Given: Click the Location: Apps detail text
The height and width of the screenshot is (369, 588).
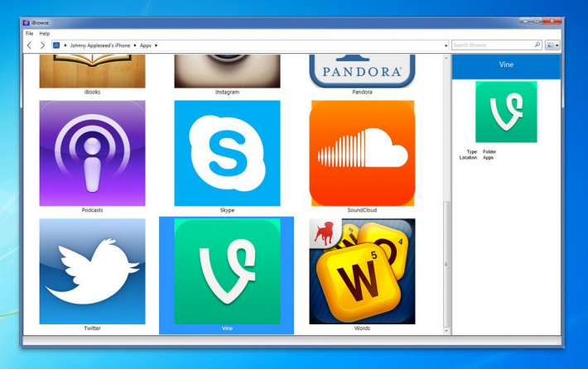Looking at the screenshot, I should [x=477, y=158].
